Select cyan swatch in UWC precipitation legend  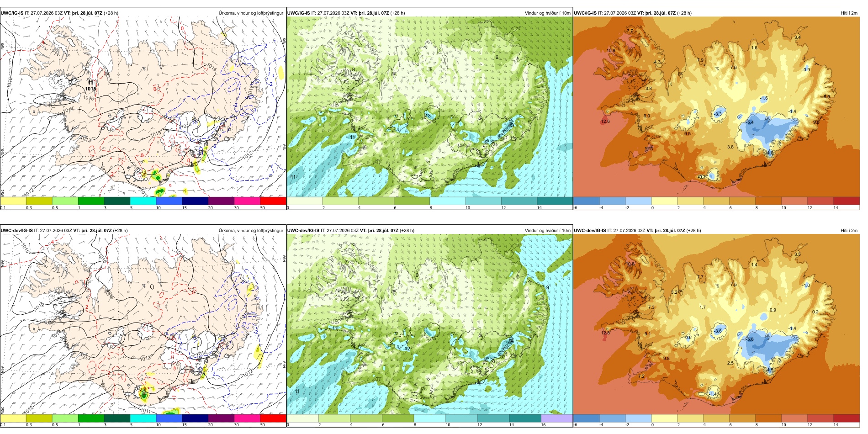coord(143,201)
